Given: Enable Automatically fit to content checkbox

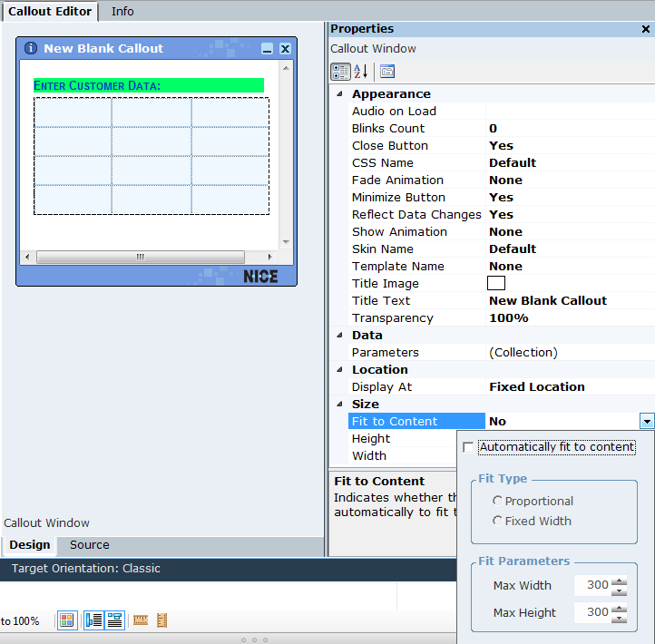Looking at the screenshot, I should tap(468, 447).
